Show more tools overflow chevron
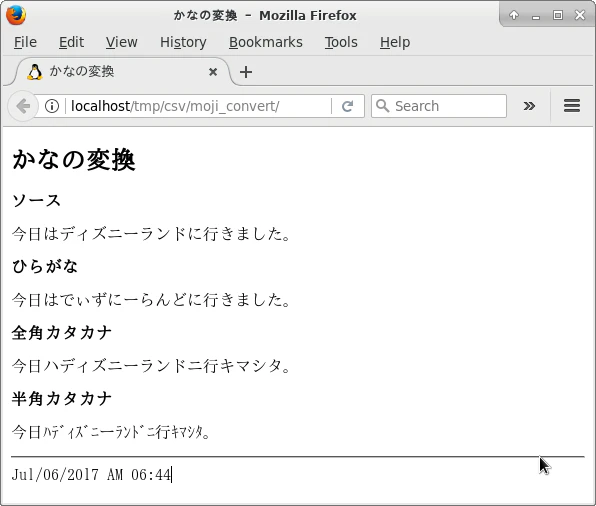 [529, 106]
